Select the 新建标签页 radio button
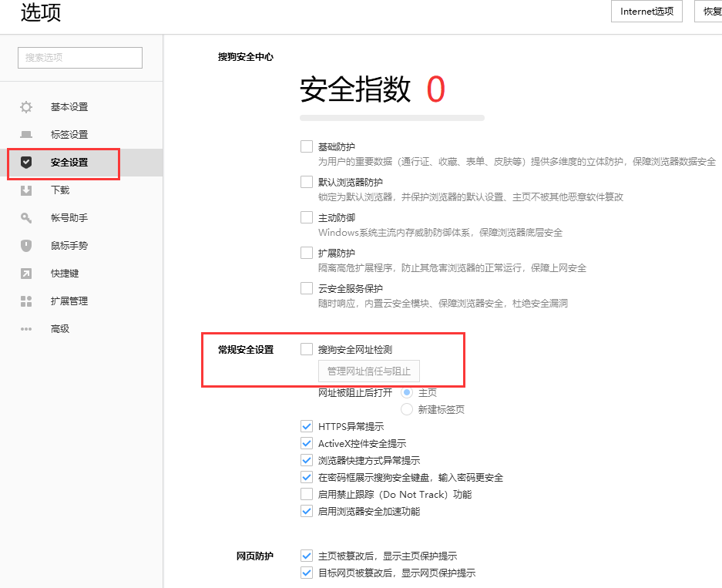Viewport: 722px width, 588px height. [x=407, y=409]
